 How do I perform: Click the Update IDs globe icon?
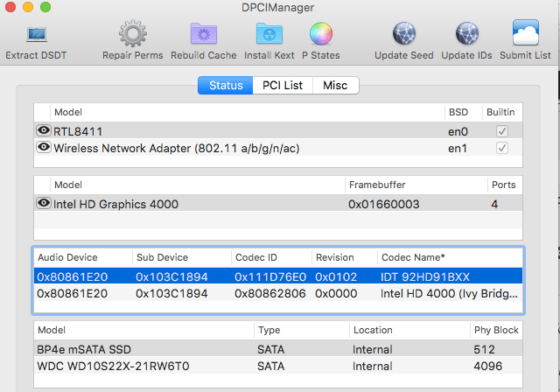click(x=467, y=35)
